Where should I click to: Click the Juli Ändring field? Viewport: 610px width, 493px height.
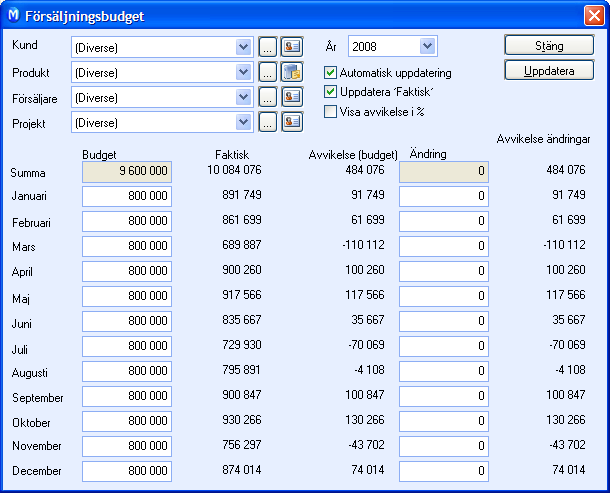[444, 346]
